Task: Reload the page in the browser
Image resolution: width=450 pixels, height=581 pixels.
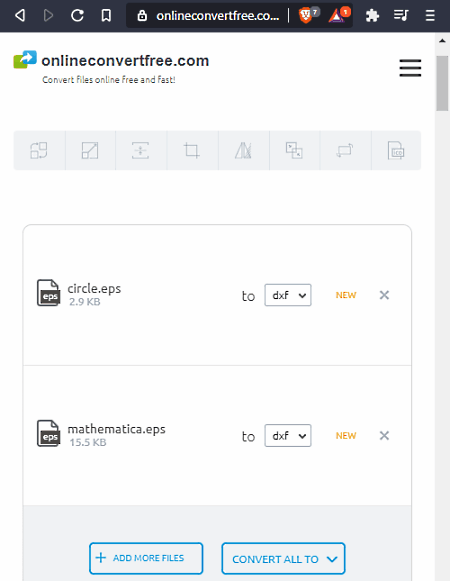Action: tap(77, 16)
